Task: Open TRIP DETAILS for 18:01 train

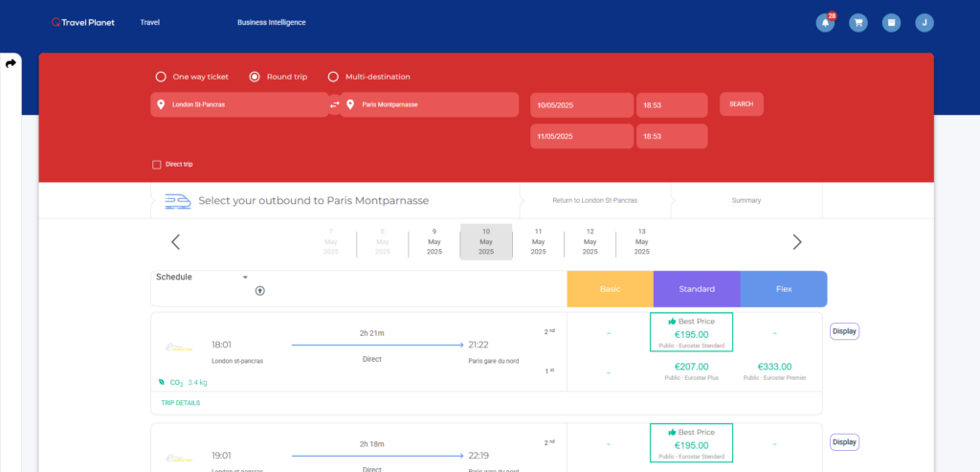Action: [x=181, y=403]
